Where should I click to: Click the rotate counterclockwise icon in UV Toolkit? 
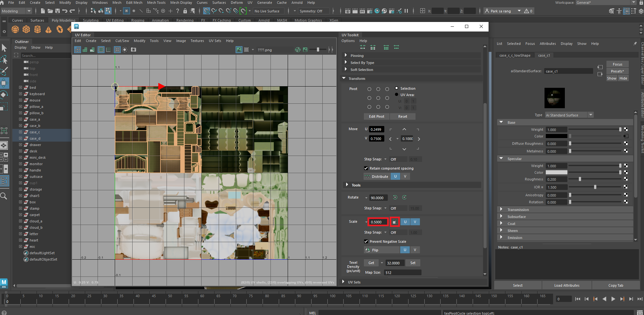(395, 198)
